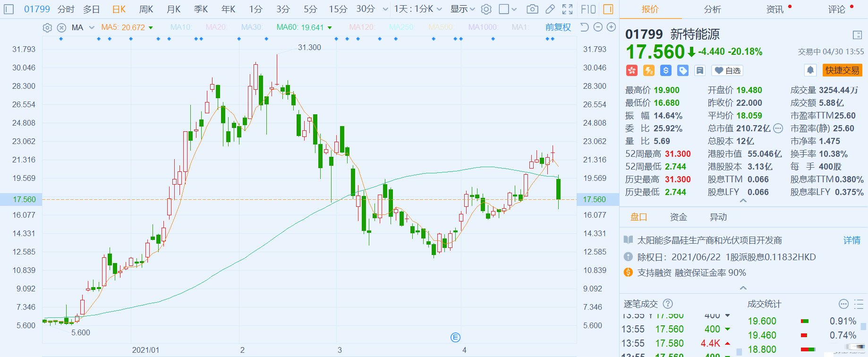Click the 快捷交易 quick trade button
This screenshot has width=868, height=357.
click(842, 70)
